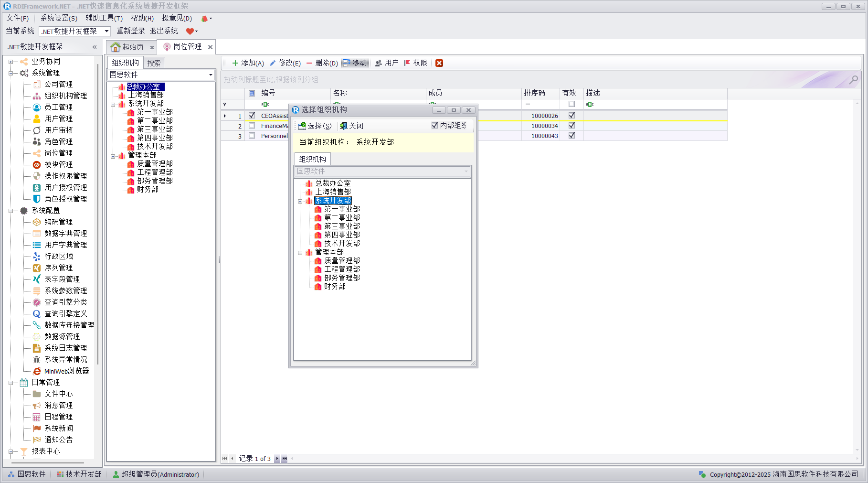
Task: Click 重新登录 to log in again
Action: click(131, 31)
